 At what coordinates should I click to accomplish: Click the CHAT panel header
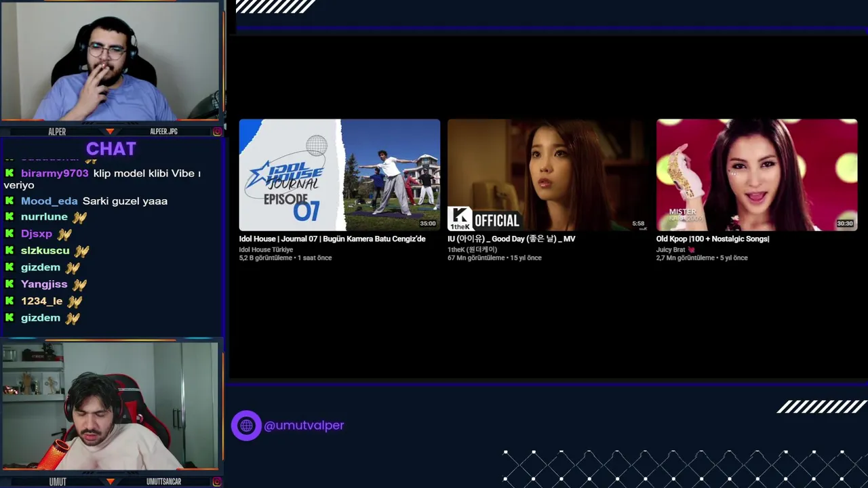(111, 149)
